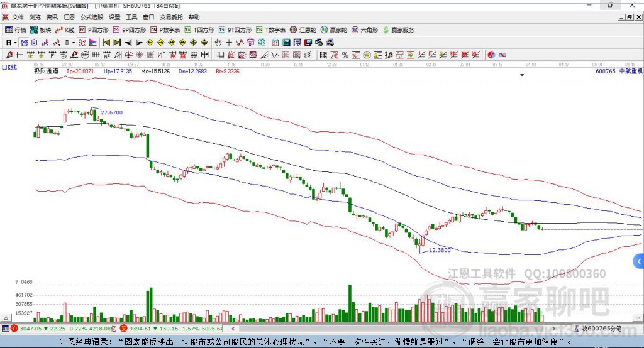
Task: Open the 设置 menu
Action: tap(114, 17)
